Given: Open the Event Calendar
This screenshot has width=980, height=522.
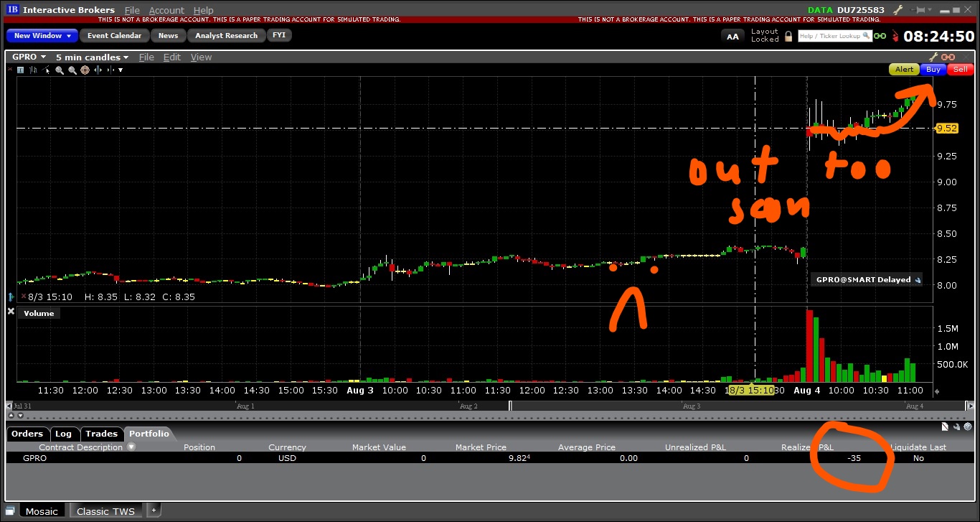Looking at the screenshot, I should [115, 35].
